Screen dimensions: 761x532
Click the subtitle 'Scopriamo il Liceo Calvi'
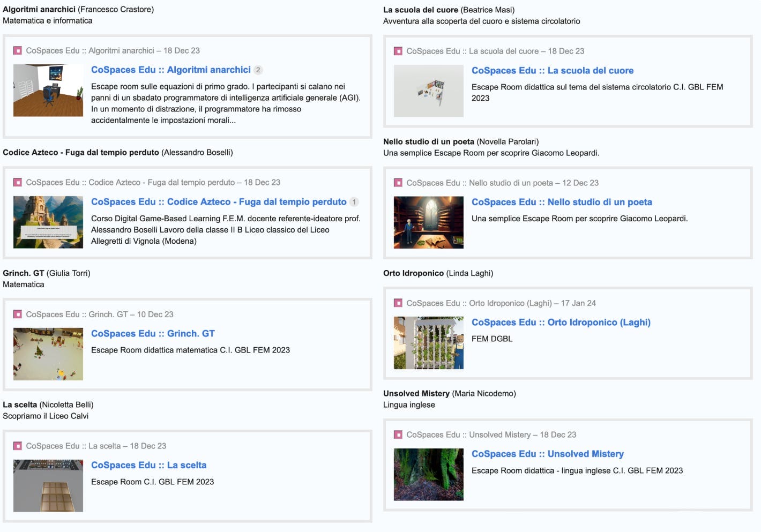(x=46, y=416)
